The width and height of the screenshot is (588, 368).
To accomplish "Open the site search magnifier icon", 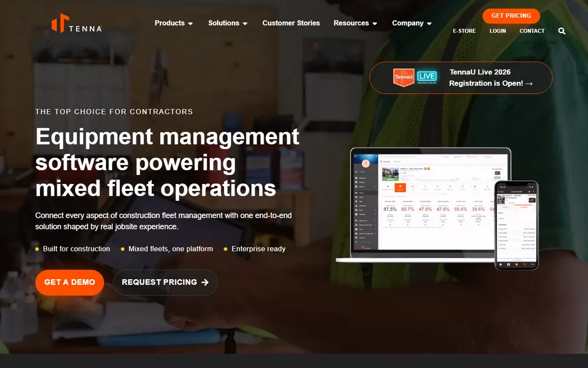I will tap(561, 31).
